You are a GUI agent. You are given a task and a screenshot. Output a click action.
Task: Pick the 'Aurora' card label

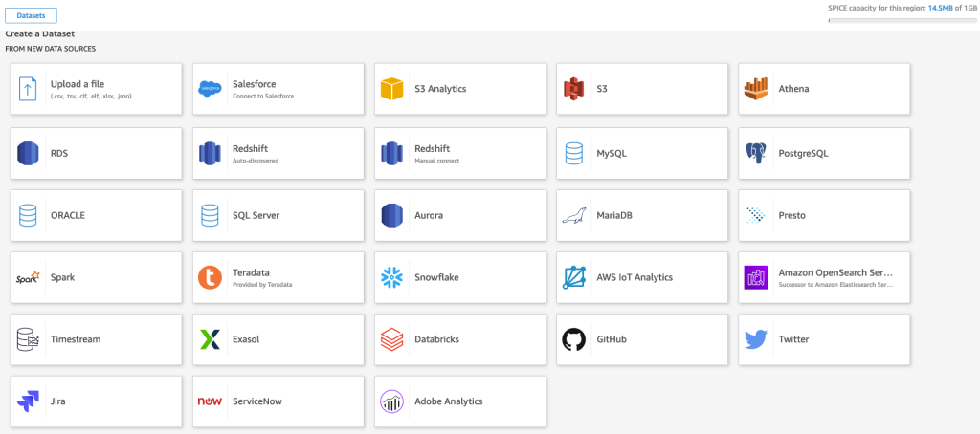click(429, 215)
